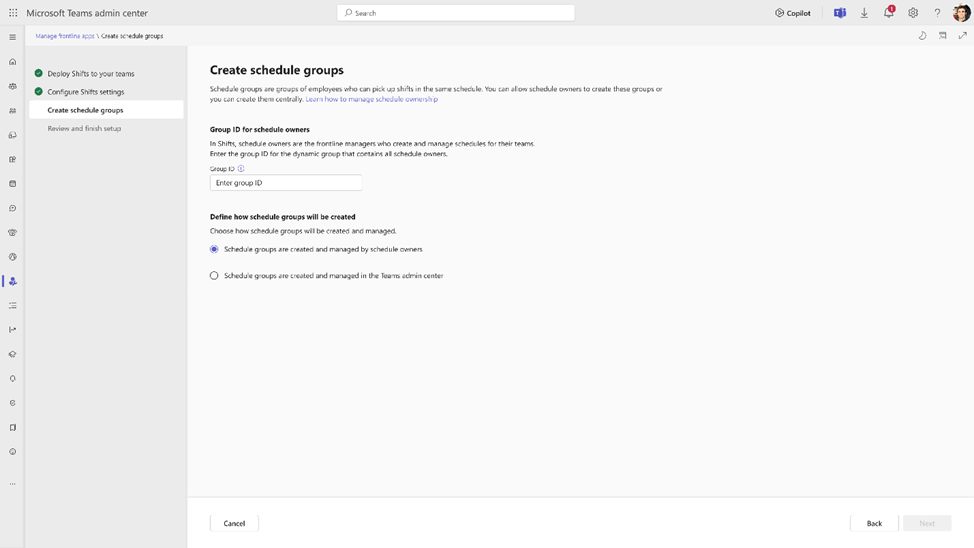The image size is (974, 548).
Task: Open the book icon in left navigation
Action: [12, 427]
